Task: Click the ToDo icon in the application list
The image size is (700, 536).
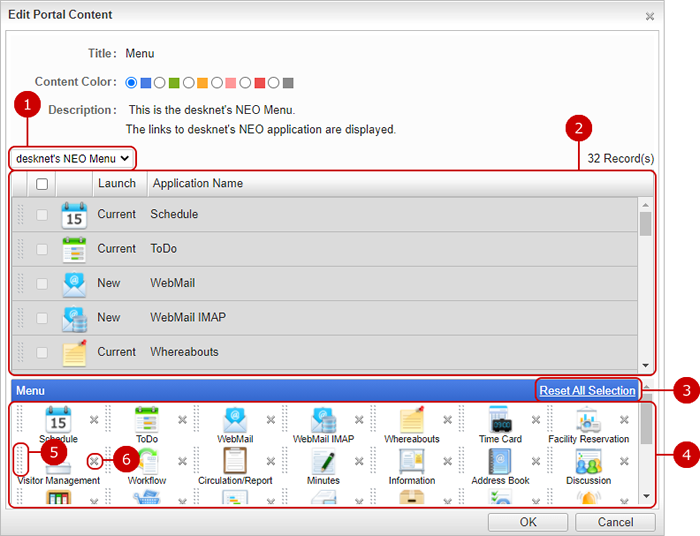Action: click(x=74, y=249)
